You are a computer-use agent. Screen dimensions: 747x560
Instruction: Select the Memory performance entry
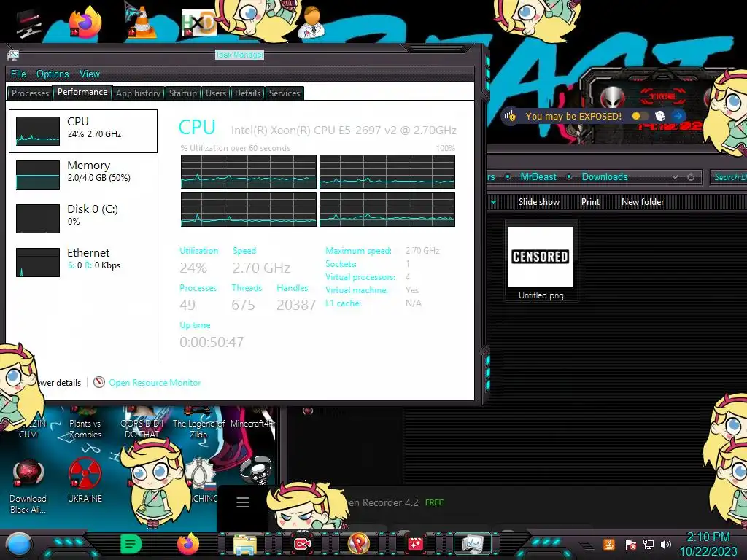[x=83, y=175]
